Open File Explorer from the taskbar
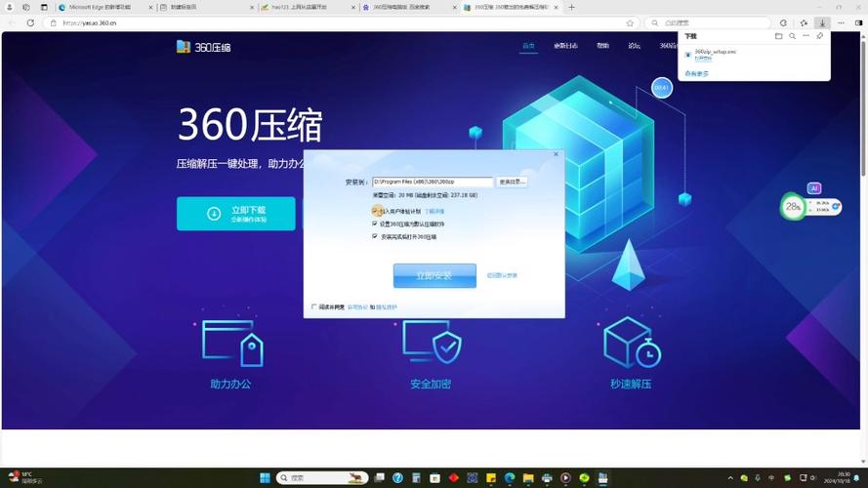 pyautogui.click(x=528, y=477)
